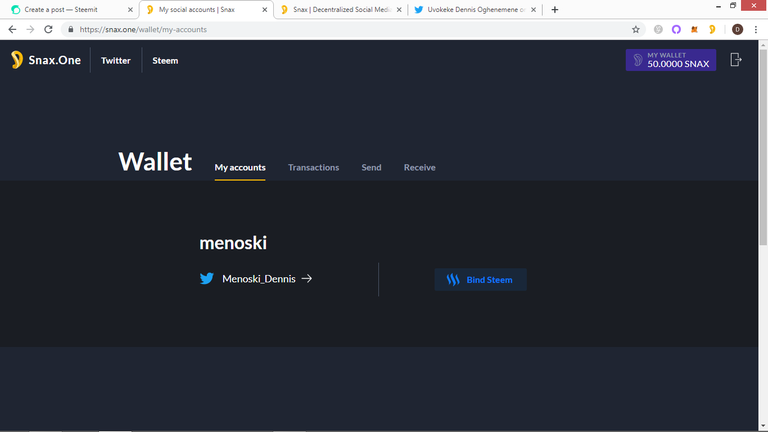Go back in browser history

click(x=12, y=29)
